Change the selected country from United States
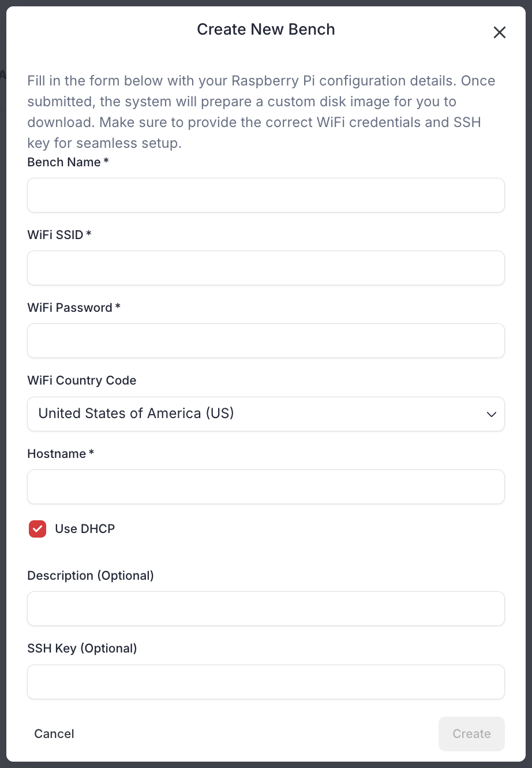This screenshot has height=768, width=532. 265,414
